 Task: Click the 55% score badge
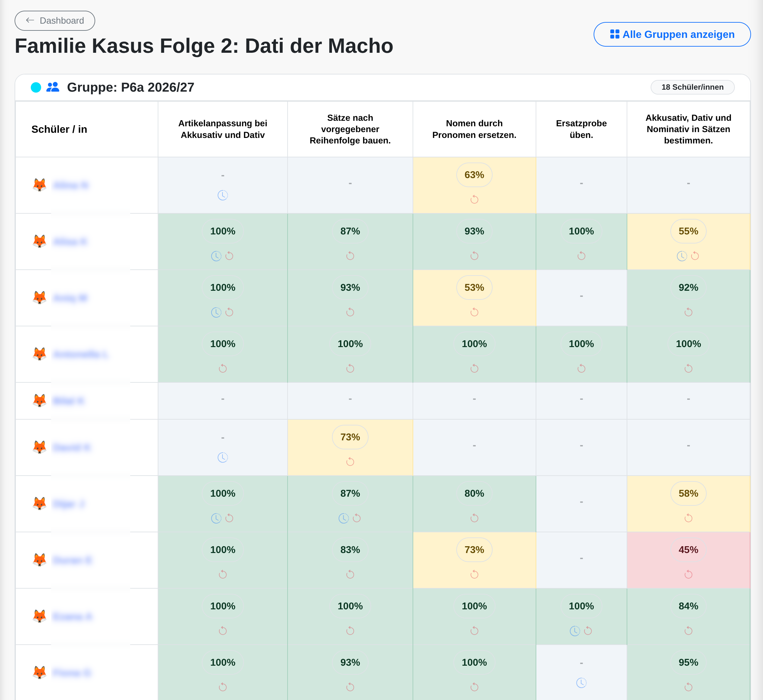[x=689, y=231]
